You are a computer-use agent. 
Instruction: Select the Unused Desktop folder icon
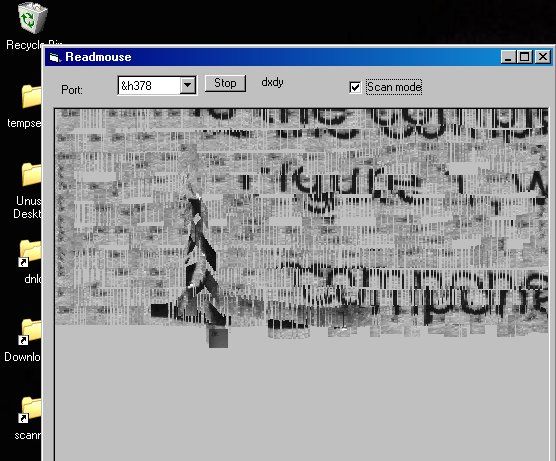(x=31, y=174)
